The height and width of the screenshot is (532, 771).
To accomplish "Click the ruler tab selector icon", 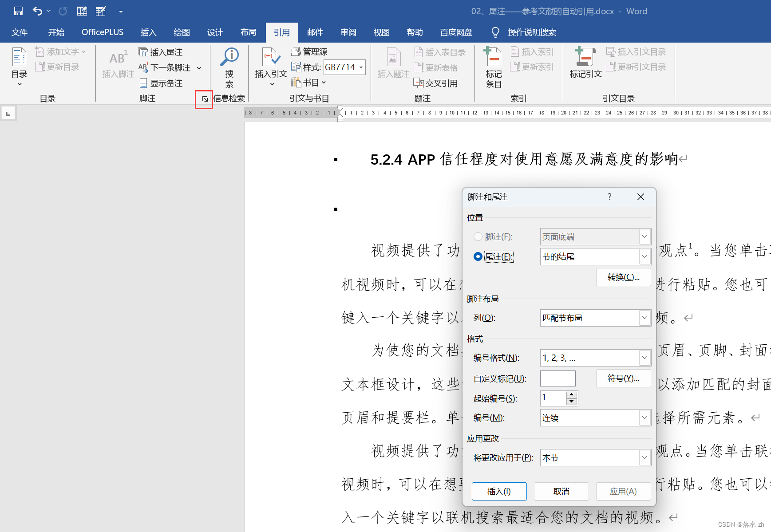I will pos(8,114).
